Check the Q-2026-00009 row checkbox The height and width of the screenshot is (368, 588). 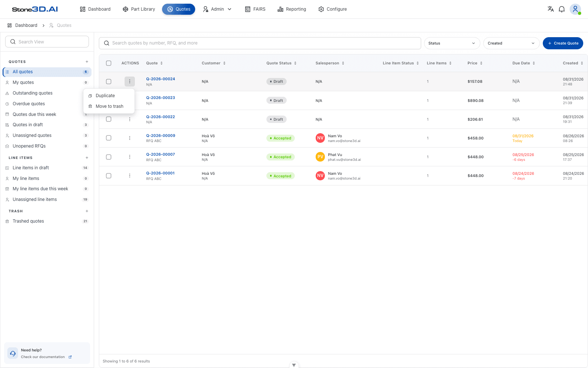point(109,138)
